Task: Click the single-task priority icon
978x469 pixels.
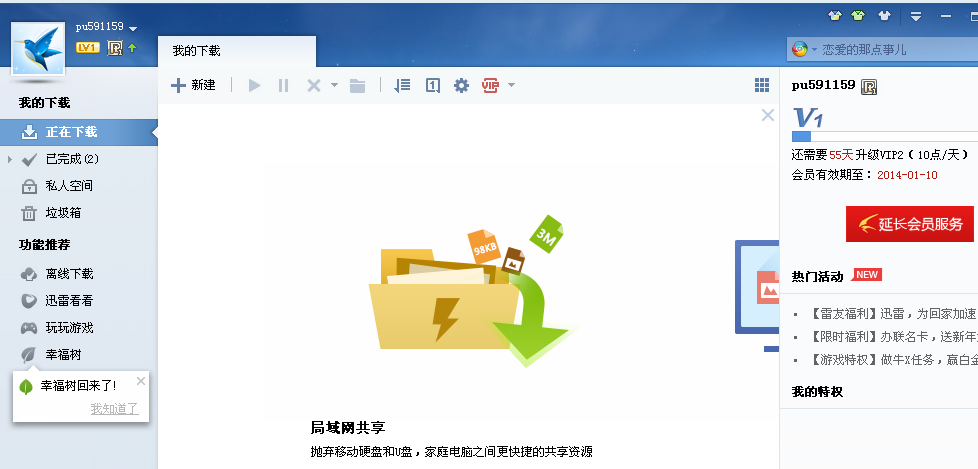Action: pos(433,85)
